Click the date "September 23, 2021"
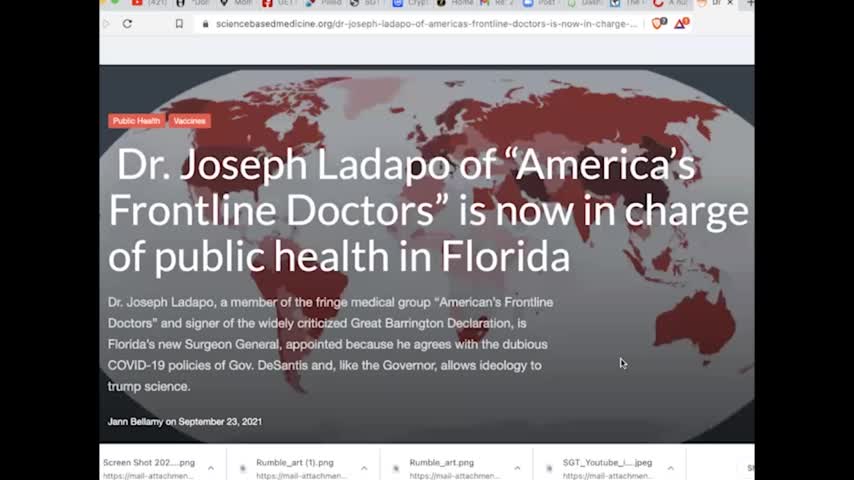This screenshot has height=480, width=854. pyautogui.click(x=220, y=422)
